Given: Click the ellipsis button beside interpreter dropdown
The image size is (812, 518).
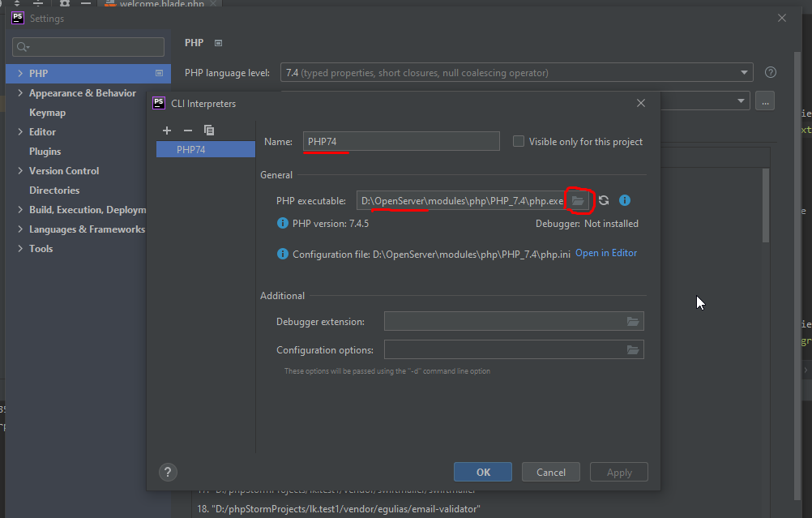Looking at the screenshot, I should (765, 101).
